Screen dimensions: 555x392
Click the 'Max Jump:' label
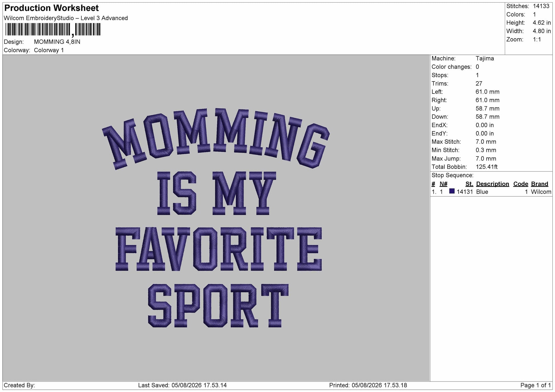click(446, 159)
